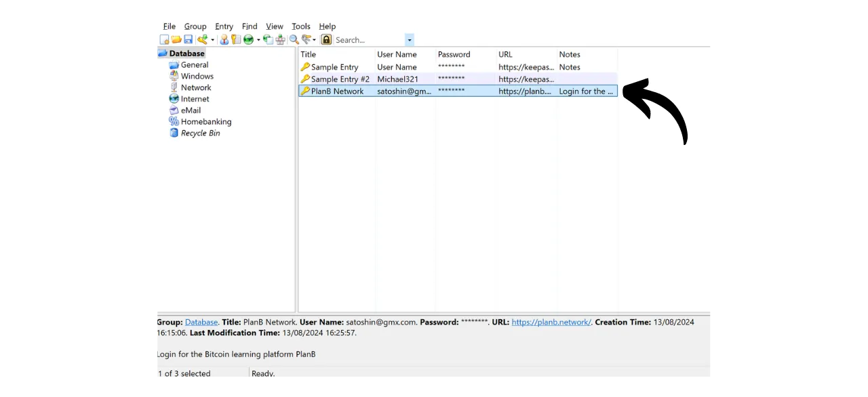
Task: Open the Tools menu
Action: tap(300, 26)
